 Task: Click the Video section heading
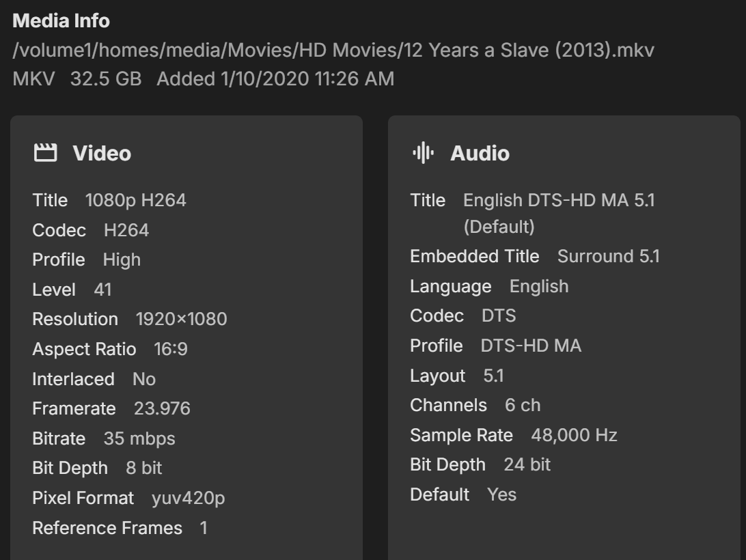[102, 153]
